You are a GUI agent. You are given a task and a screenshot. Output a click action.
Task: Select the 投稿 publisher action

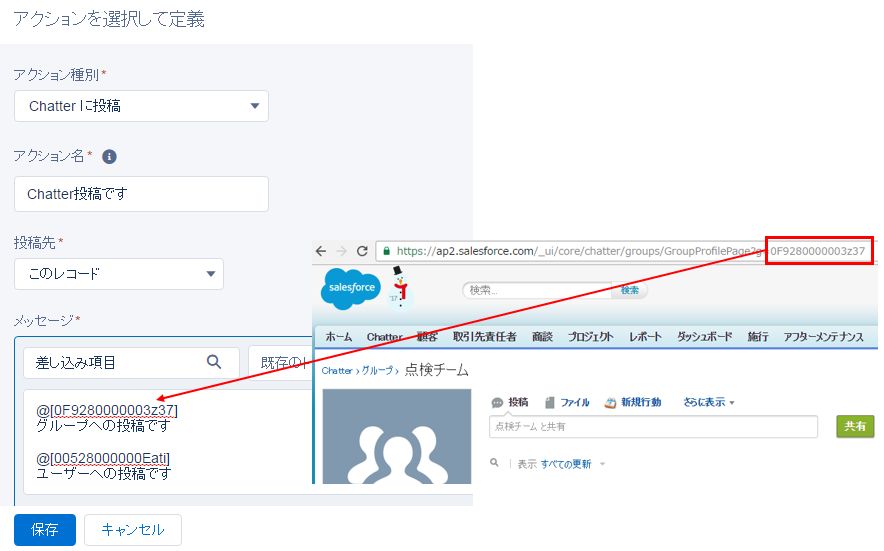(x=510, y=402)
